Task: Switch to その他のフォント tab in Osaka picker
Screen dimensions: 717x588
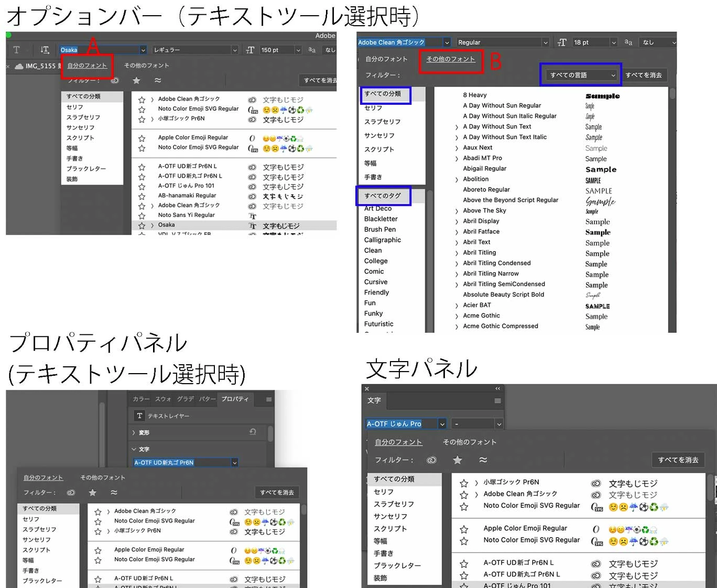Action: tap(147, 66)
